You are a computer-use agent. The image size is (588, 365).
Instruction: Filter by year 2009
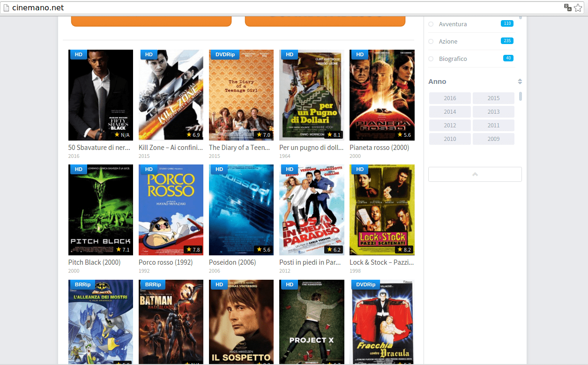[x=493, y=139]
